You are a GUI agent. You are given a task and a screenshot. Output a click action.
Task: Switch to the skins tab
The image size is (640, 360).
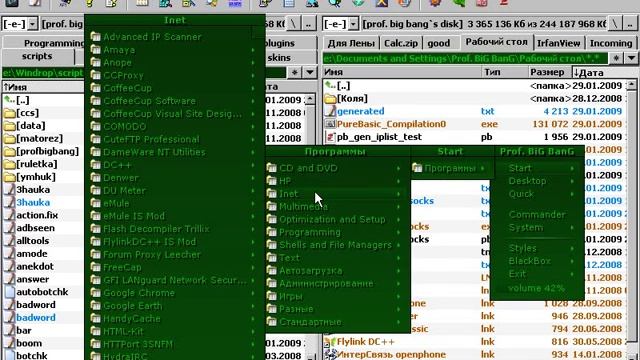(279, 58)
